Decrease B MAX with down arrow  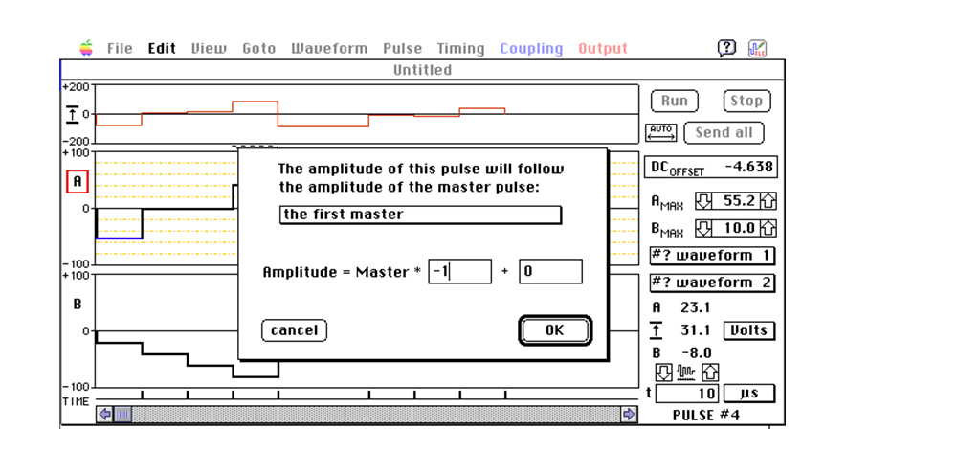click(x=703, y=228)
